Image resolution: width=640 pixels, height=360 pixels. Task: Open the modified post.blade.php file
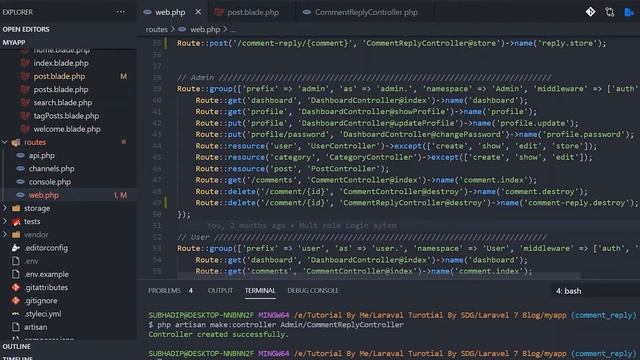[x=59, y=76]
